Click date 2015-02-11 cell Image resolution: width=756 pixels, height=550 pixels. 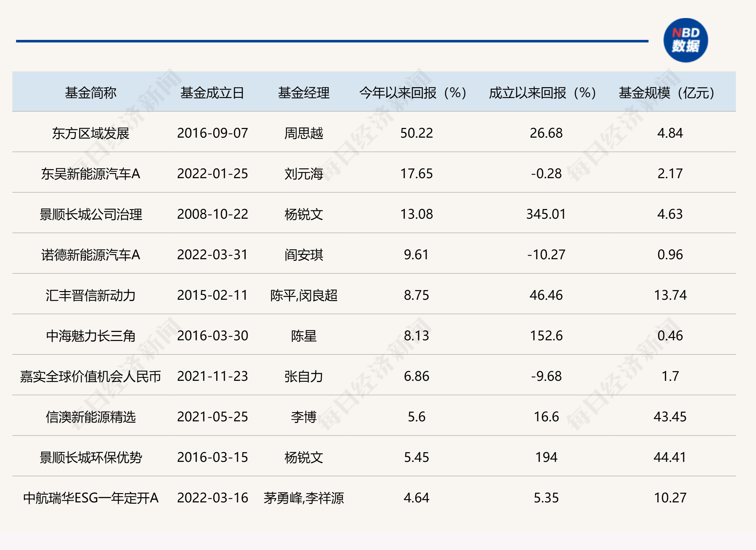click(212, 295)
